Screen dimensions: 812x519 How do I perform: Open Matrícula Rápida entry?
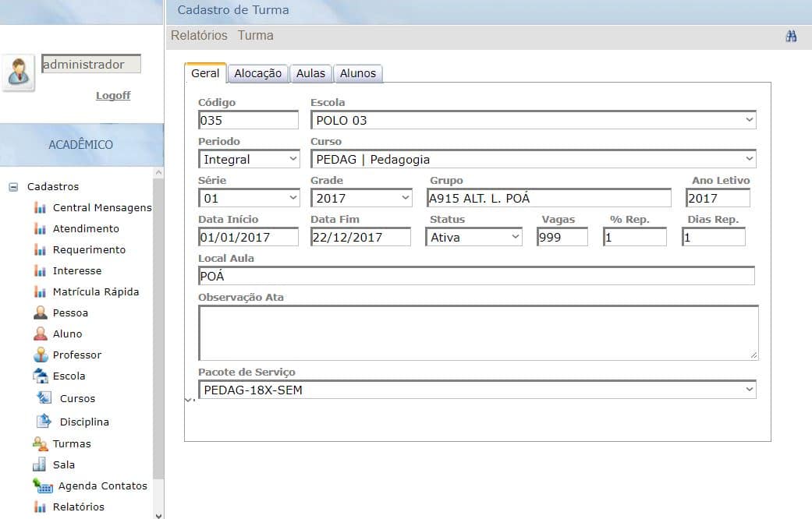coord(96,292)
